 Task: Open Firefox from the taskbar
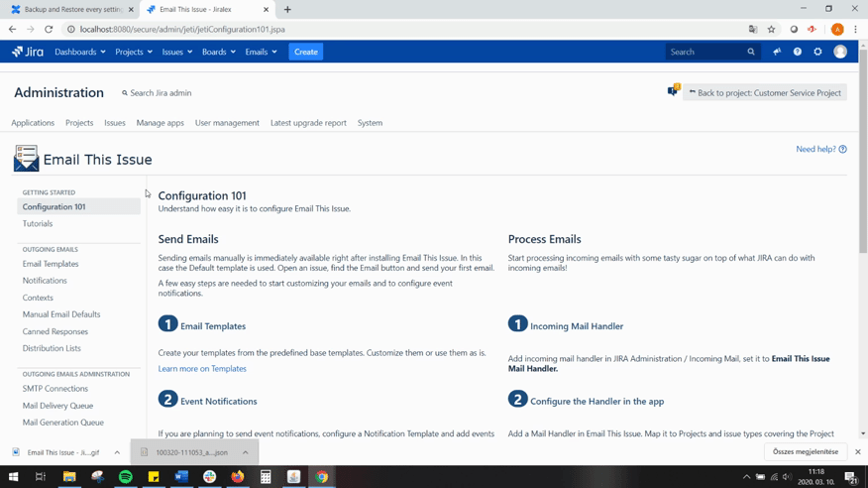tap(238, 476)
